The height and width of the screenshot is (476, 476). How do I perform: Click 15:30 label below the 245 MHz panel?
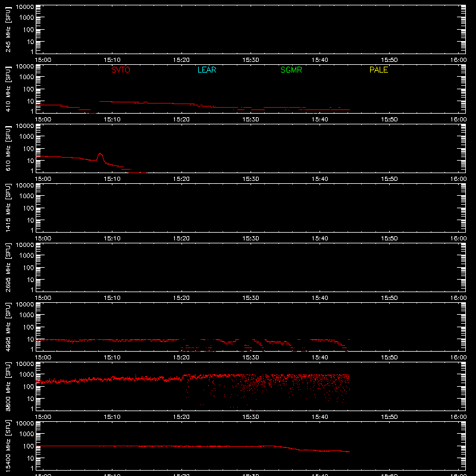(x=250, y=60)
